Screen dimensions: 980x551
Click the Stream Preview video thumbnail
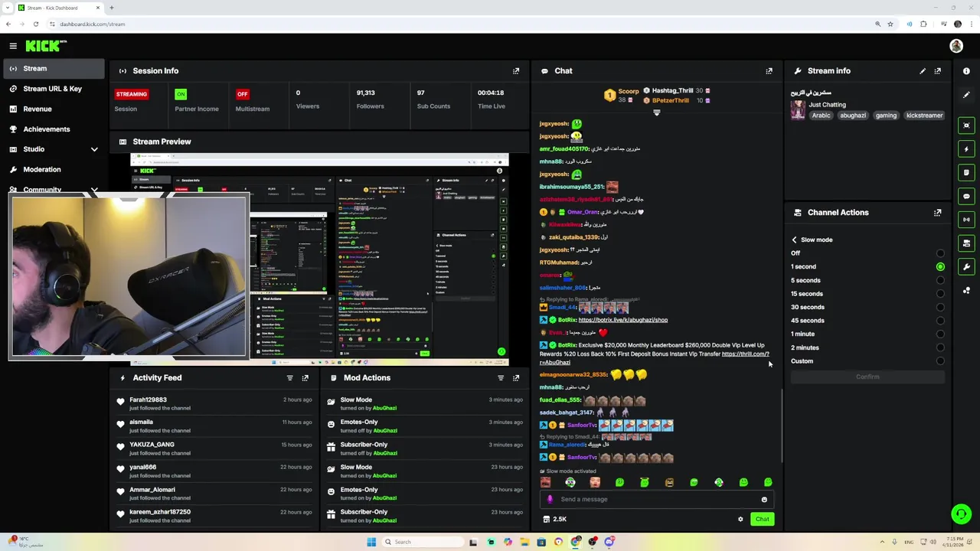click(319, 259)
